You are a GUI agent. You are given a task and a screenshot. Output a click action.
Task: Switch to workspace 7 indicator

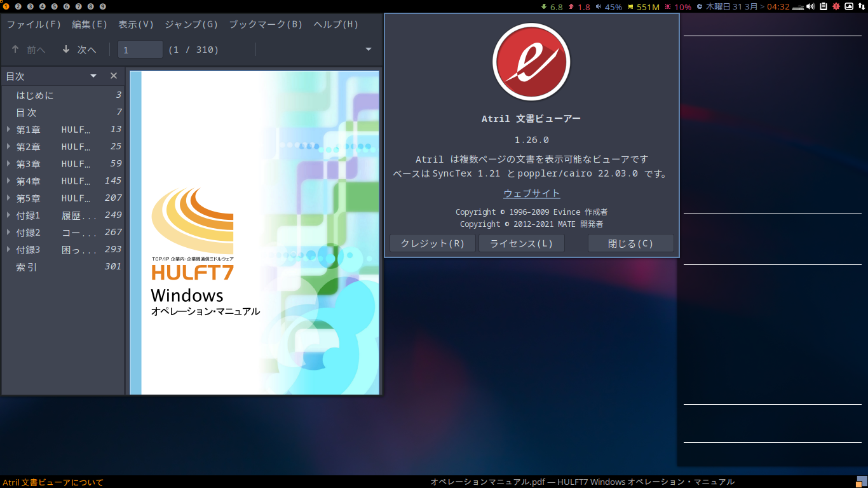[x=78, y=6]
